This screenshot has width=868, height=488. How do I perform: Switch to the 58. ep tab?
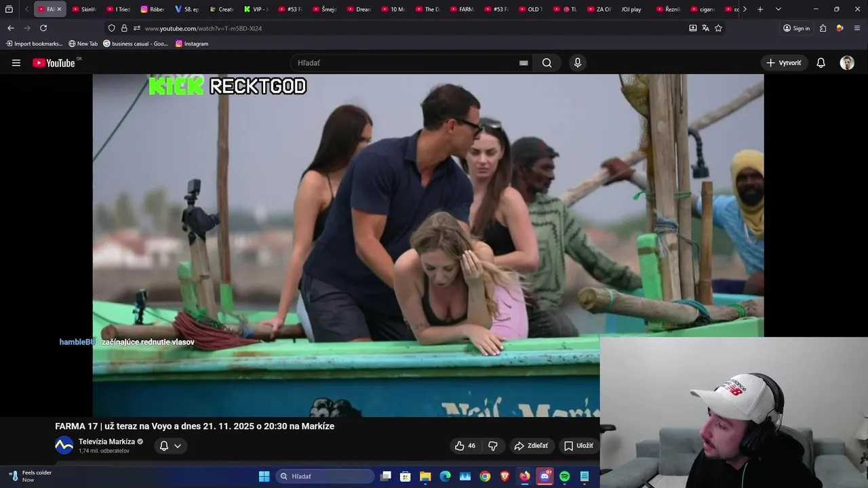pyautogui.click(x=187, y=9)
